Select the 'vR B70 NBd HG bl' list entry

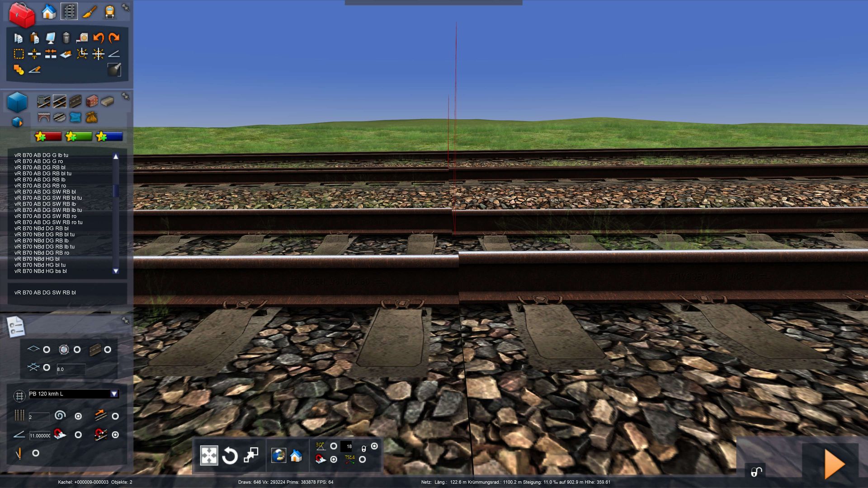pos(37,259)
